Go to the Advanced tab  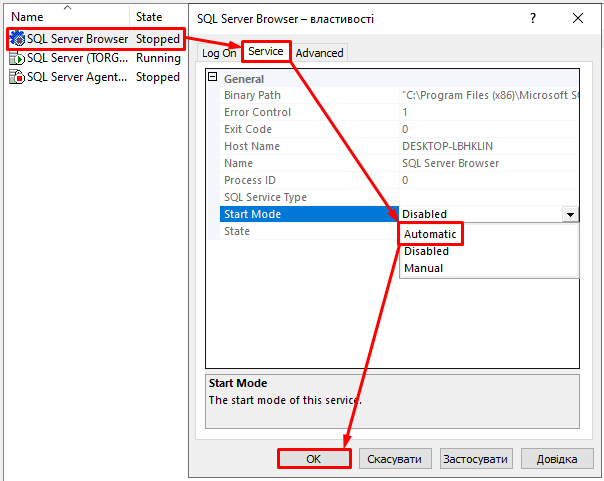point(319,53)
